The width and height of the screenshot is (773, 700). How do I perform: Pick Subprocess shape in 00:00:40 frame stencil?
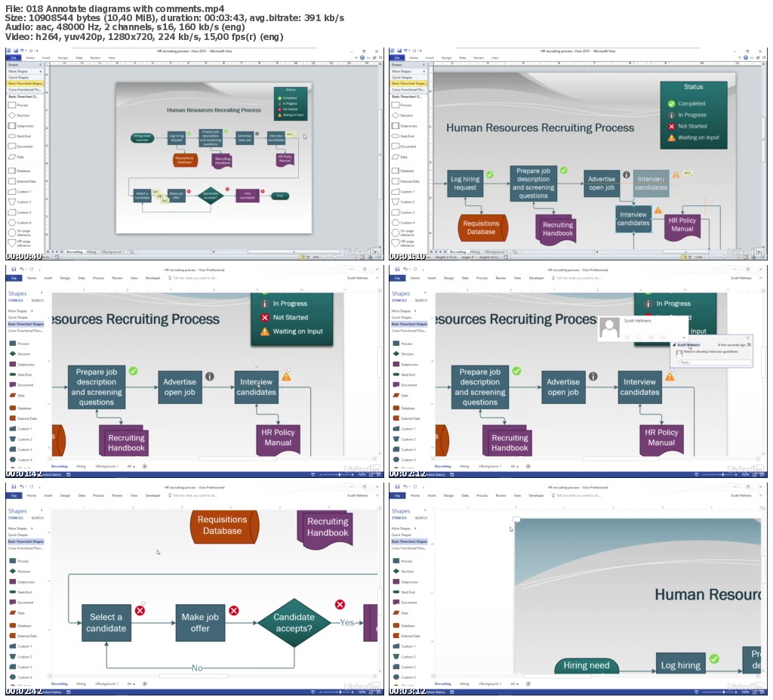(20, 126)
